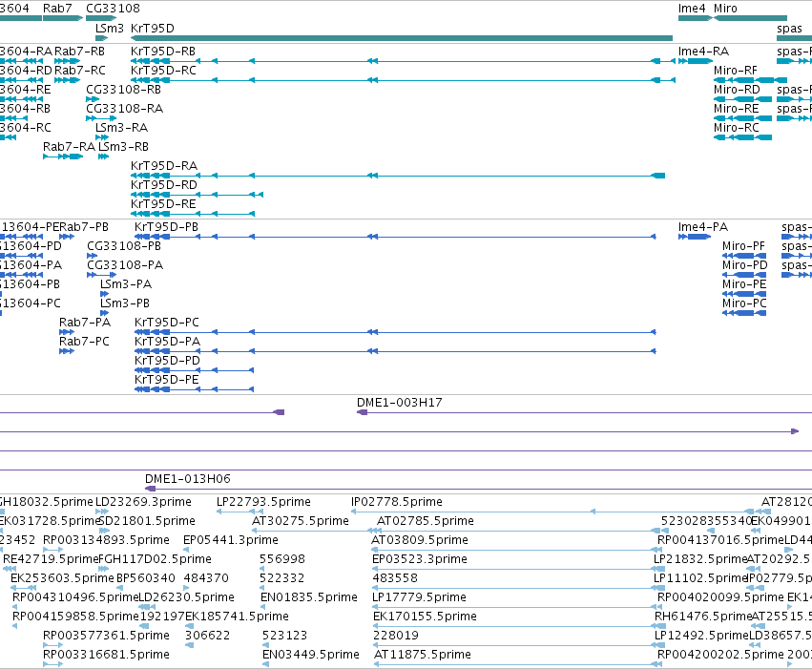This screenshot has height=669, width=812.
Task: Click the KrT95D-RC transcript label
Action: point(163,71)
